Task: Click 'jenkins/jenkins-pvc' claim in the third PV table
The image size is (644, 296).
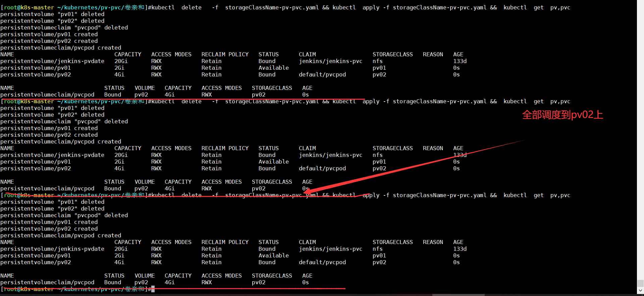Action: click(331, 249)
